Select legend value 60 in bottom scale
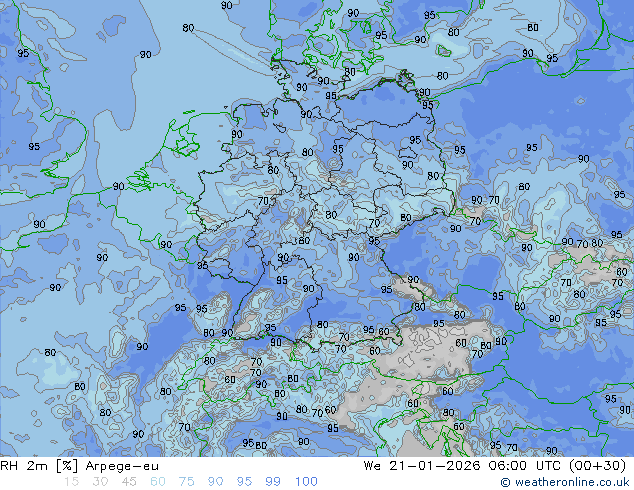Image resolution: width=634 pixels, height=490 pixels. pyautogui.click(x=158, y=482)
